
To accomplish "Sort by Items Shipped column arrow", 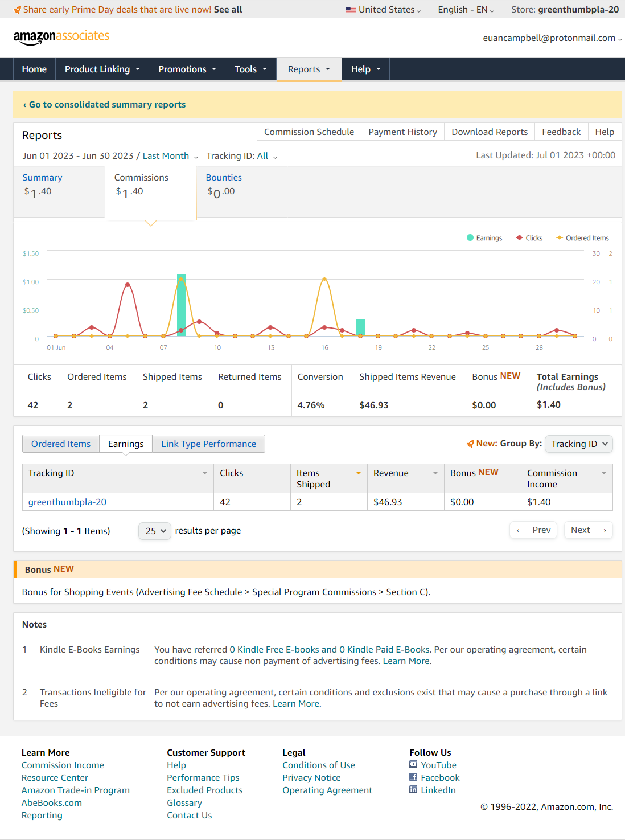I will coord(359,473).
